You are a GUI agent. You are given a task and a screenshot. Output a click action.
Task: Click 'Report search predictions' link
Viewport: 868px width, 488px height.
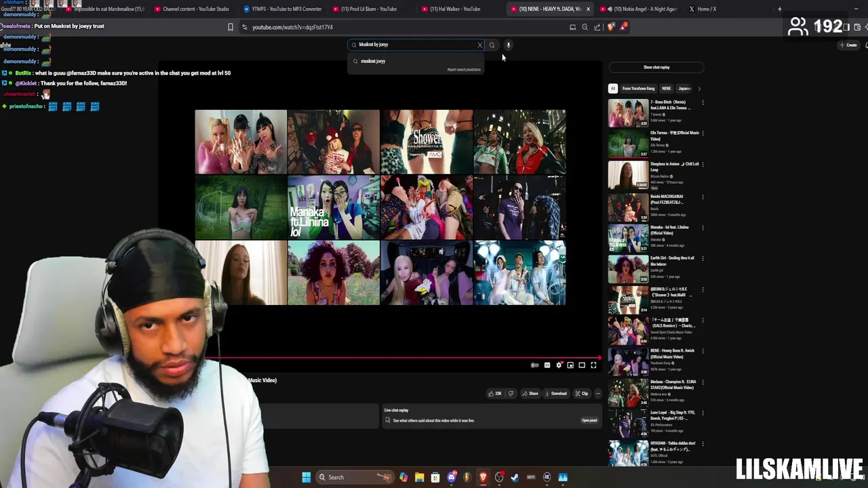[x=464, y=70]
